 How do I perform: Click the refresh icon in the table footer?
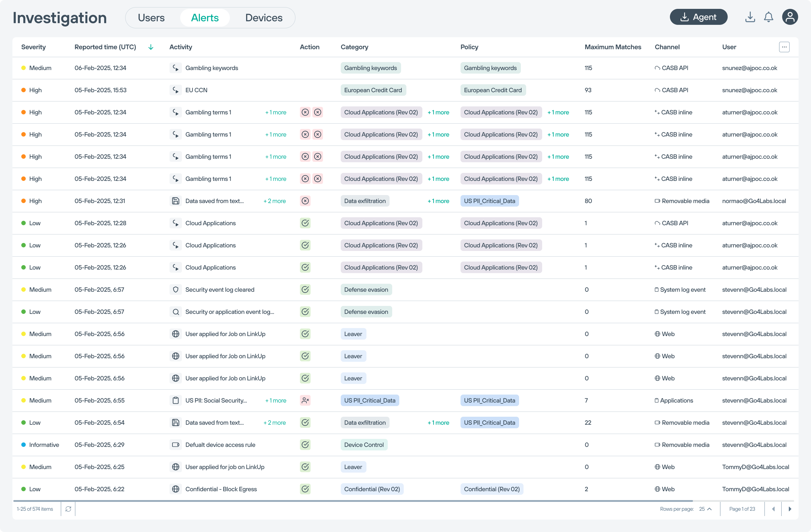(68, 509)
